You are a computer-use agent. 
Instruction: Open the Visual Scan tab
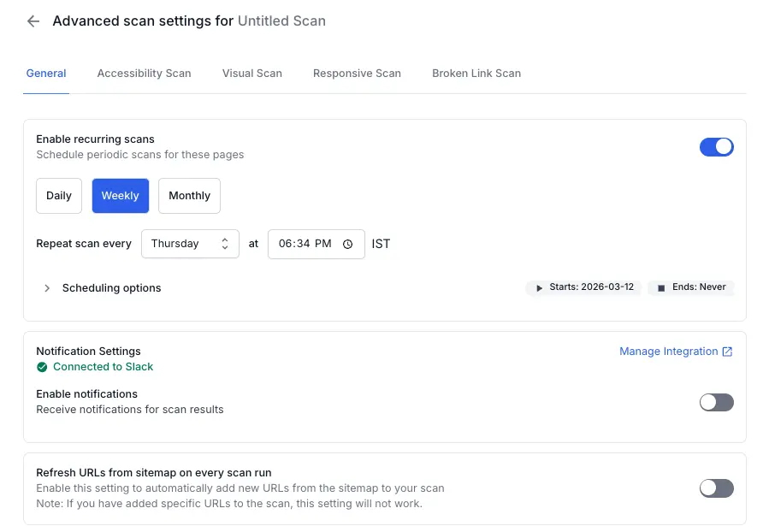click(251, 74)
